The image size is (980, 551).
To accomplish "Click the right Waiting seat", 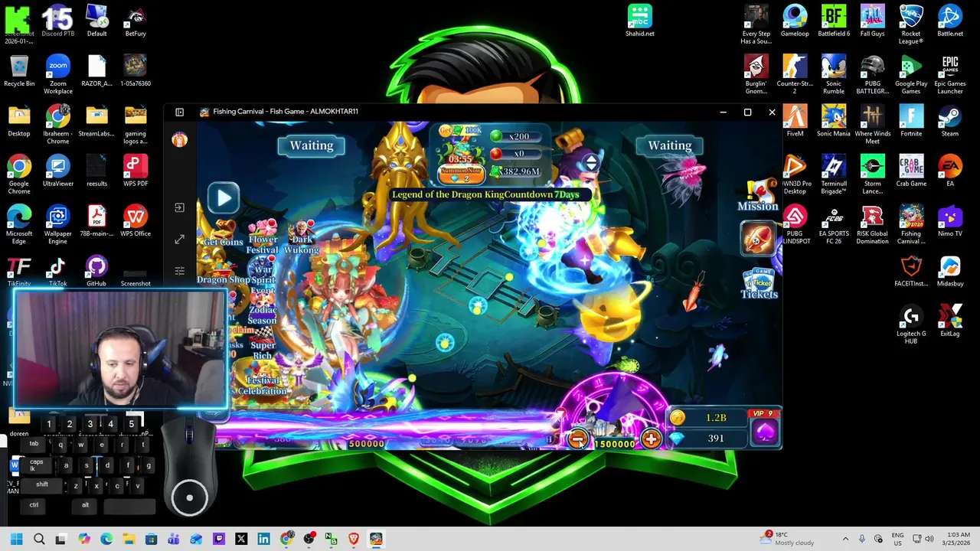I will pyautogui.click(x=669, y=145).
